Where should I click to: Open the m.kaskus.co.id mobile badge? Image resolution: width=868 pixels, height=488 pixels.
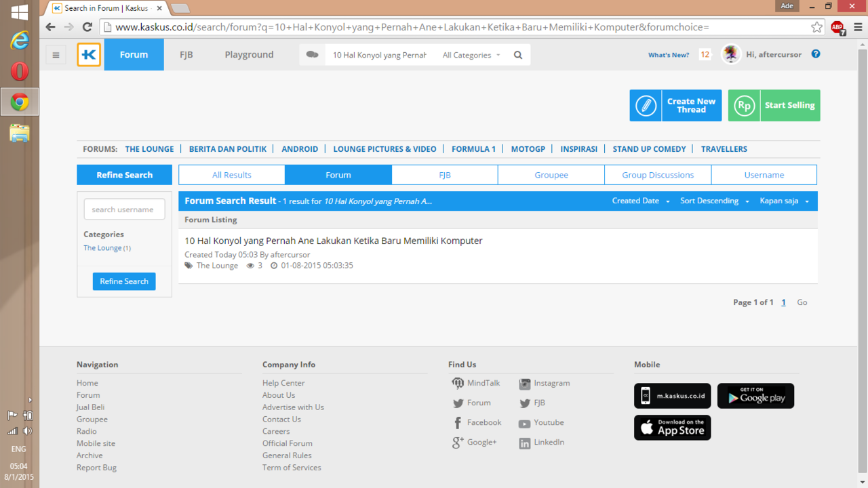click(x=673, y=396)
